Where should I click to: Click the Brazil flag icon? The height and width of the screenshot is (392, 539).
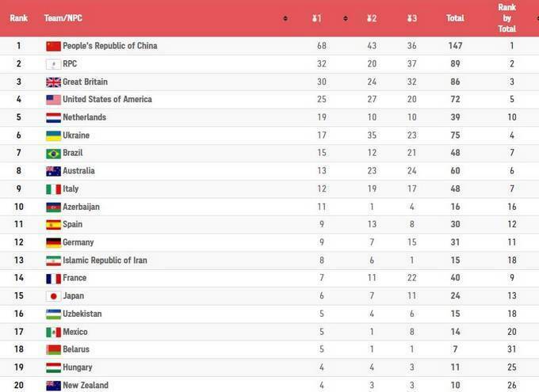pos(53,154)
